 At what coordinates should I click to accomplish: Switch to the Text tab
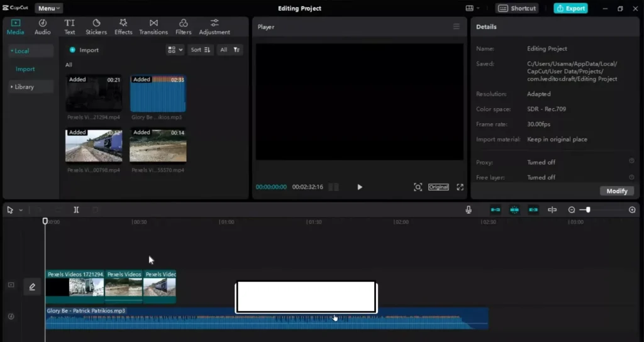(x=70, y=26)
